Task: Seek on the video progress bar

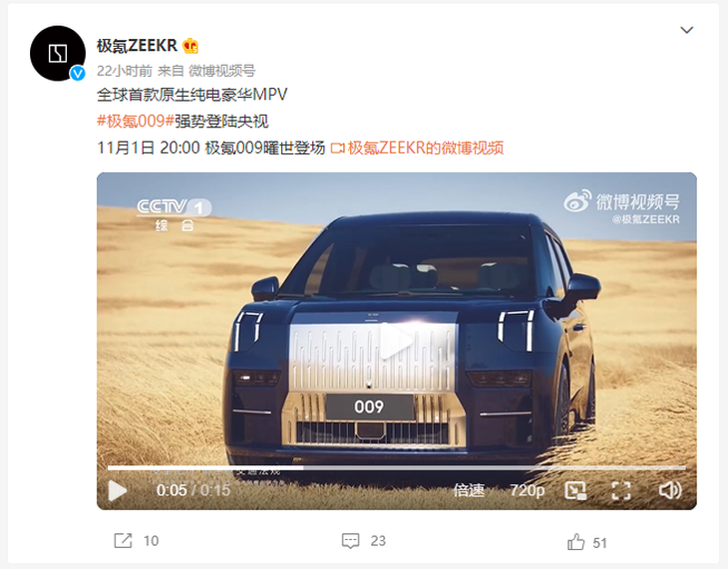Action: [x=397, y=467]
